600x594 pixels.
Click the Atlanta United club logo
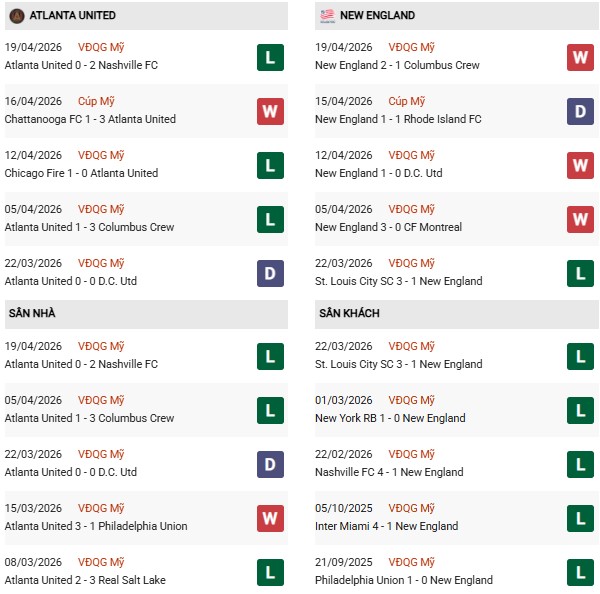[x=16, y=16]
